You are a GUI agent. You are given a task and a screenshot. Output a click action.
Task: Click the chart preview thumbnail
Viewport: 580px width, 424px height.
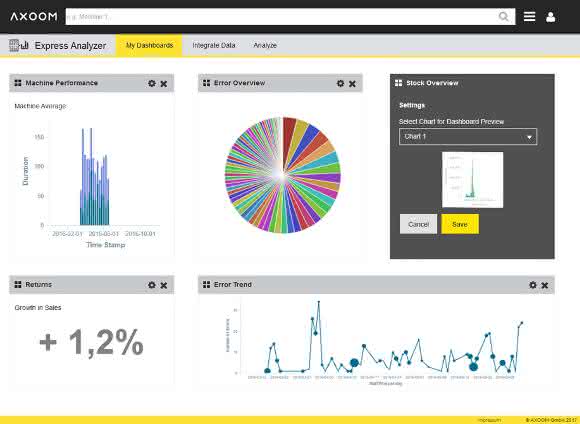(x=472, y=180)
